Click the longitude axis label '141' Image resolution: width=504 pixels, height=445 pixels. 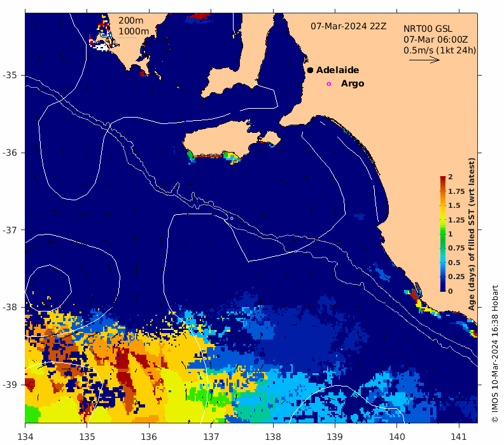click(x=459, y=437)
